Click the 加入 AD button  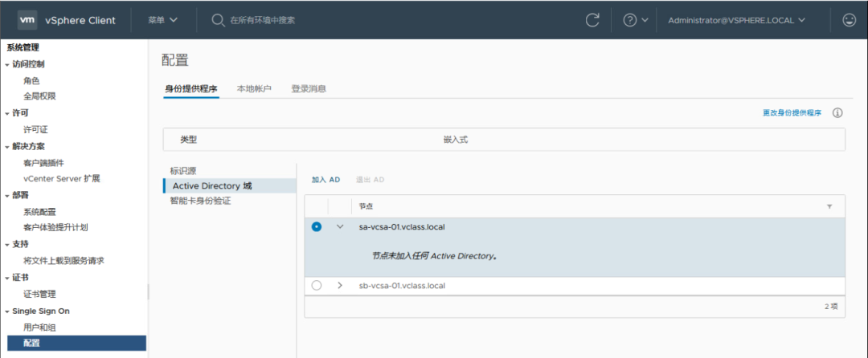pos(325,180)
